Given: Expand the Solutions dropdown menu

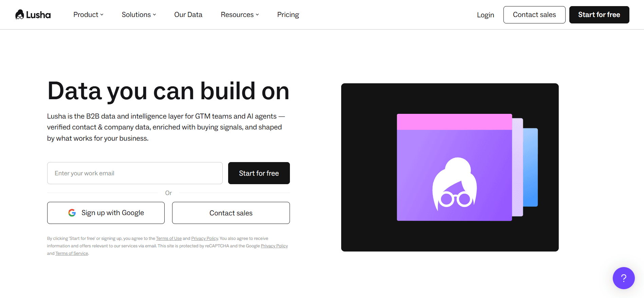Looking at the screenshot, I should pyautogui.click(x=139, y=15).
